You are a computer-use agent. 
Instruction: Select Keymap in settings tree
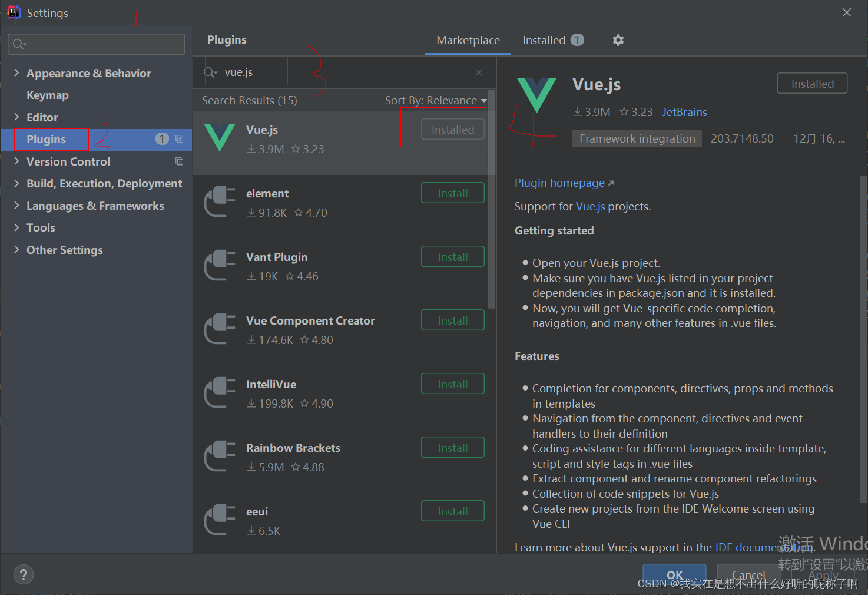tap(48, 95)
